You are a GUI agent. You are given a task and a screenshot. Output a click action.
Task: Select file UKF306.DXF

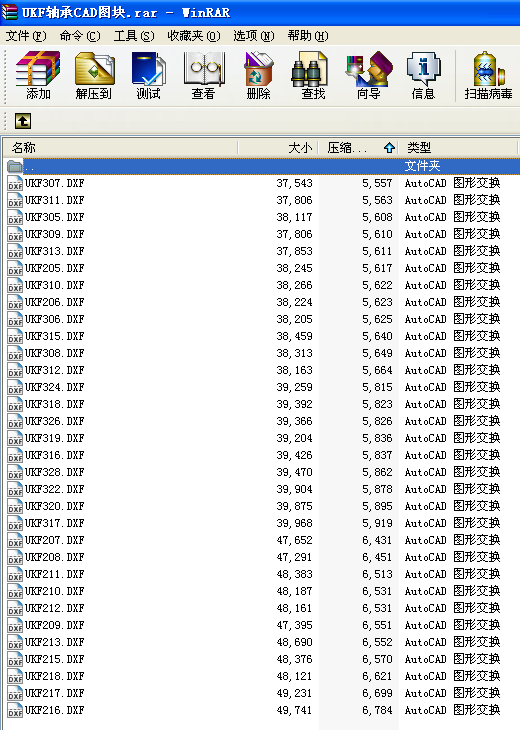click(x=55, y=319)
